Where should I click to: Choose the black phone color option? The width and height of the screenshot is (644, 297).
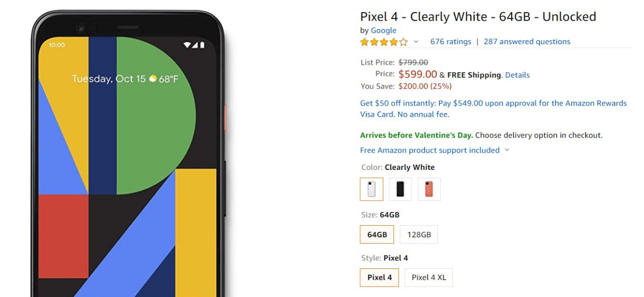click(x=400, y=189)
